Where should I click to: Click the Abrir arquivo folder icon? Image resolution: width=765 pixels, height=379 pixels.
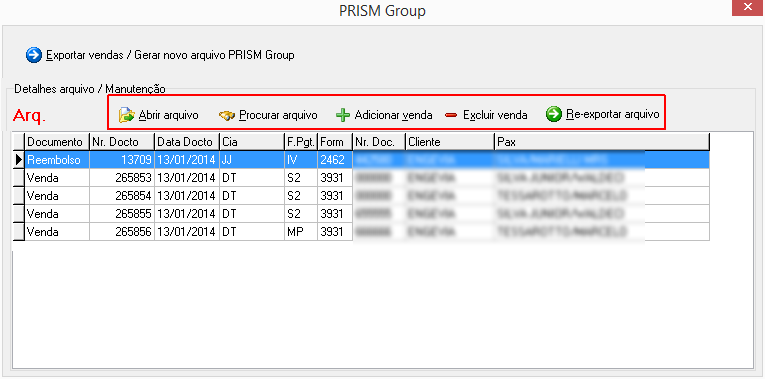pos(126,116)
